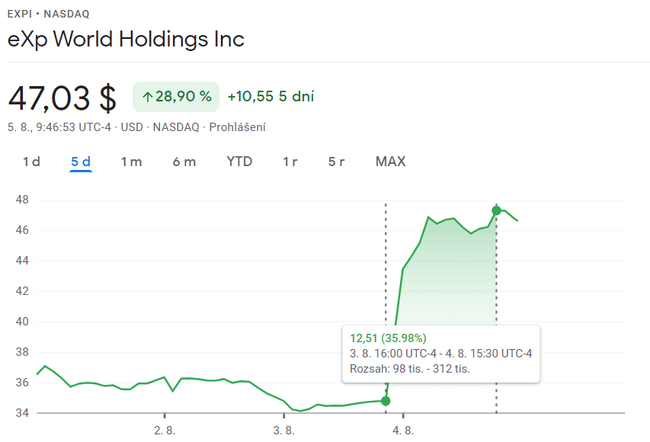Show the 1 r yearly range
Viewport: 650px width, 442px height.
click(x=290, y=162)
